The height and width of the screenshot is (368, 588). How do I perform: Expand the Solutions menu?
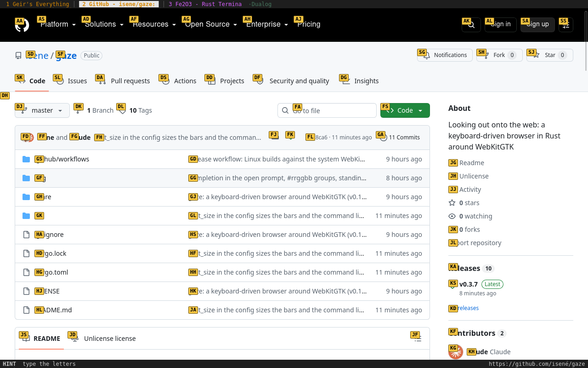point(104,24)
